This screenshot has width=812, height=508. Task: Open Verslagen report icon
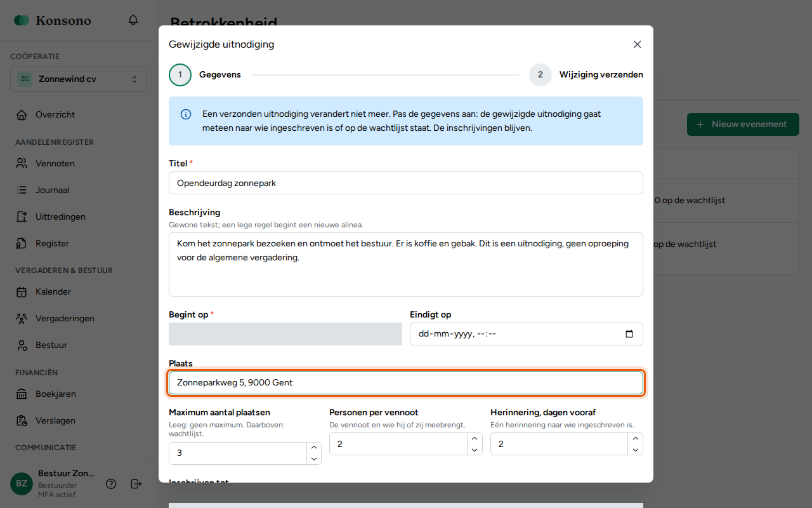pyautogui.click(x=22, y=421)
